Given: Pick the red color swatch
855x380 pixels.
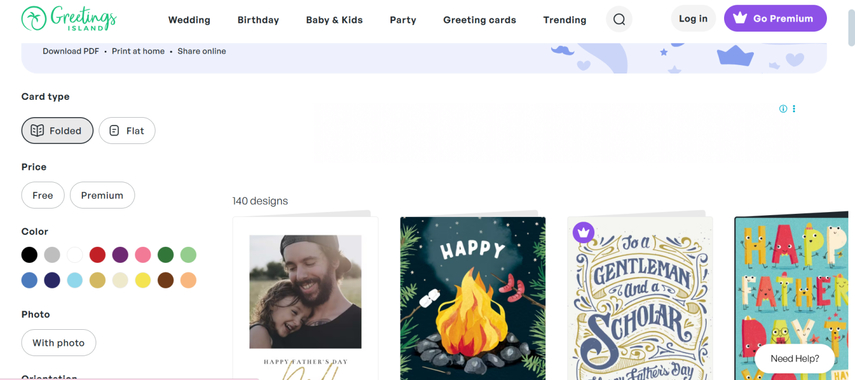Looking at the screenshot, I should (x=98, y=255).
